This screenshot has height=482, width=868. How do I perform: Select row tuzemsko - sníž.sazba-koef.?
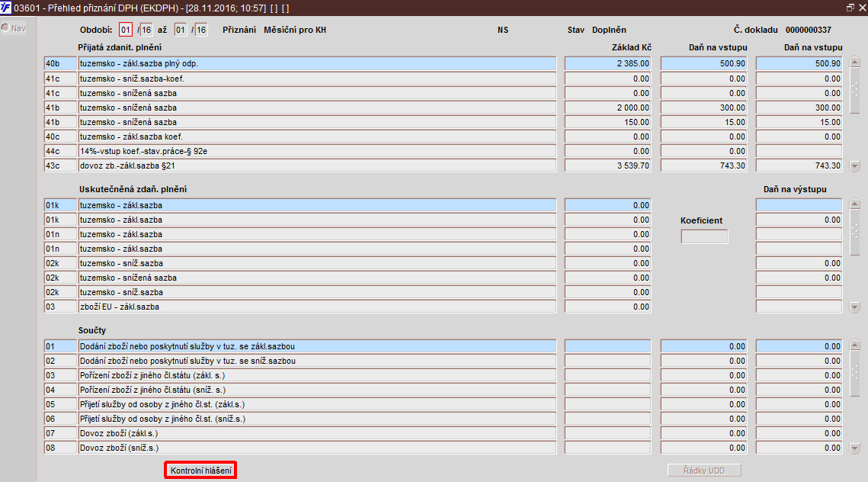pos(317,79)
